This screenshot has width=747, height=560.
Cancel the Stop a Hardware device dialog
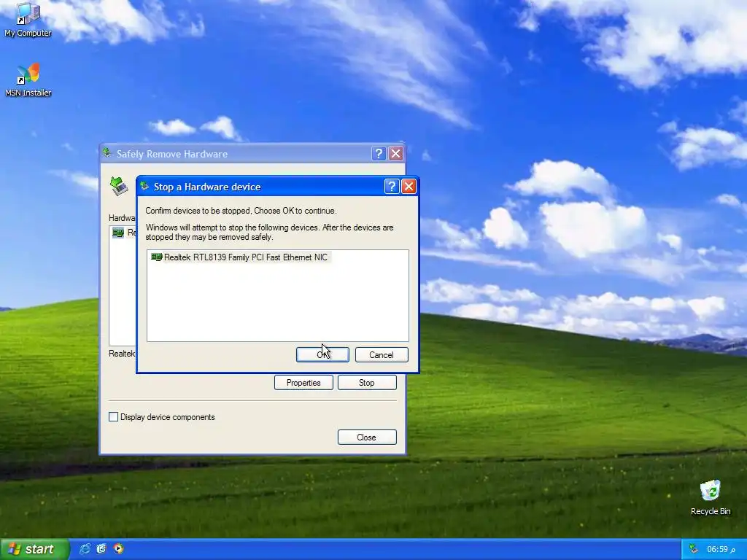tap(382, 355)
